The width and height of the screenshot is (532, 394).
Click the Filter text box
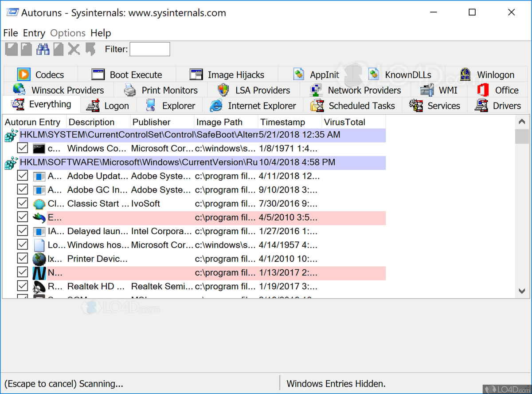click(x=149, y=49)
